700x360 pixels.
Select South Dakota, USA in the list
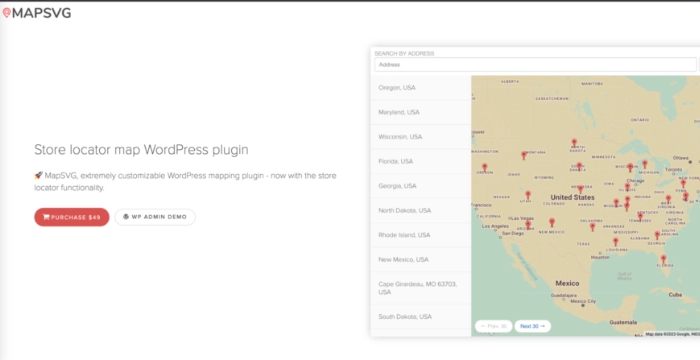pos(421,317)
